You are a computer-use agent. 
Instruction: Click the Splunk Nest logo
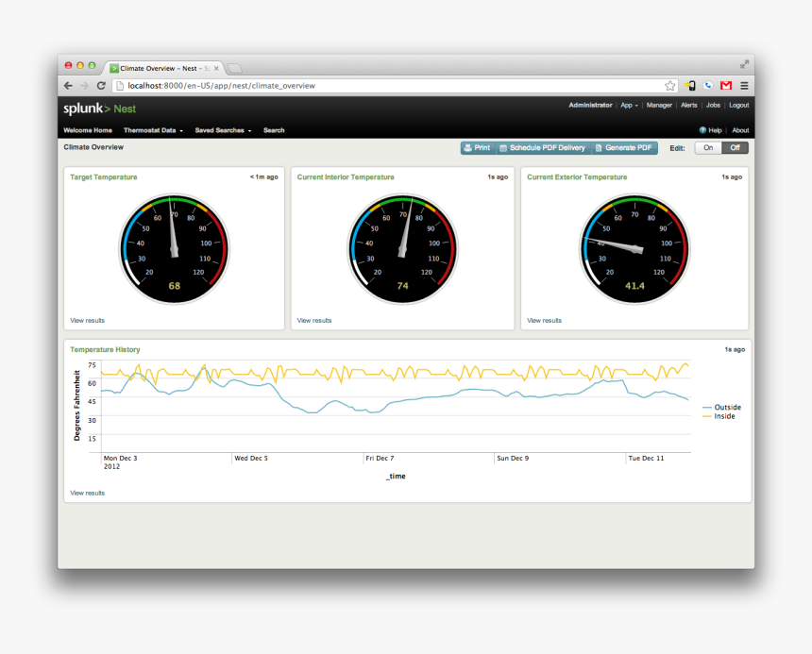pos(99,109)
